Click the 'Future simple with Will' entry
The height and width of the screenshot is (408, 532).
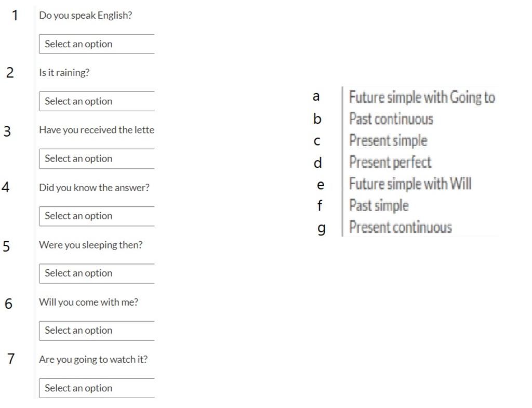[x=410, y=184]
